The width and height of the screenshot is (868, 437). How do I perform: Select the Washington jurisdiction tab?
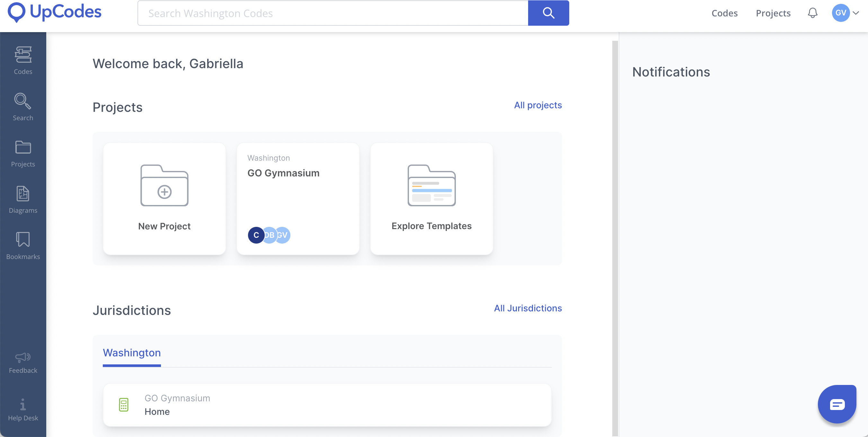pos(132,352)
